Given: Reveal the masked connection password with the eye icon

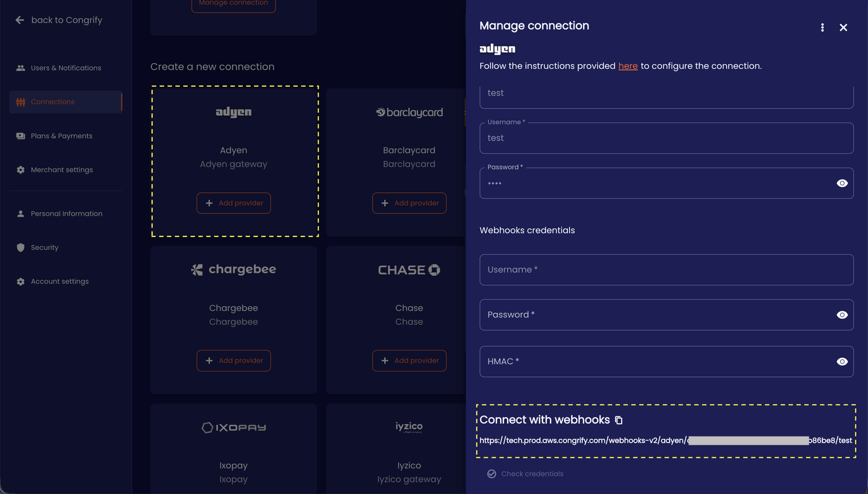Looking at the screenshot, I should [842, 183].
